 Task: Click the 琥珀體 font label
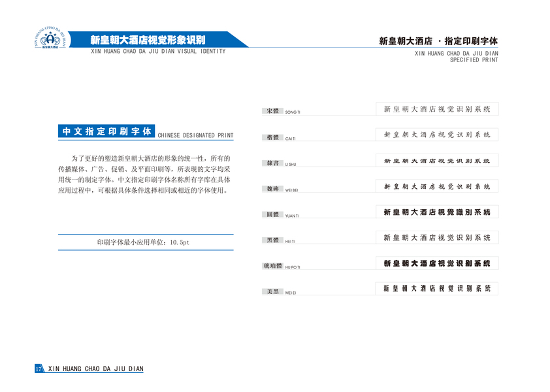point(272,266)
